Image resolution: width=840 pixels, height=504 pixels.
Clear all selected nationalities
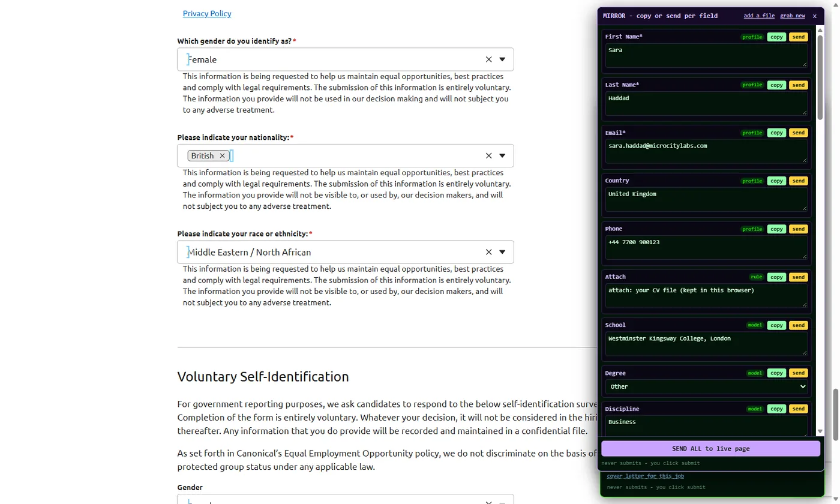pos(488,156)
